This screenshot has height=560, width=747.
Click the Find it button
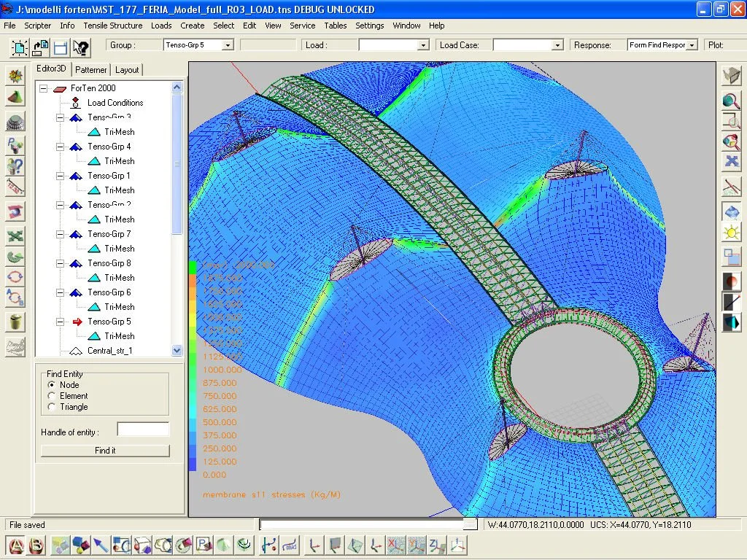(105, 451)
